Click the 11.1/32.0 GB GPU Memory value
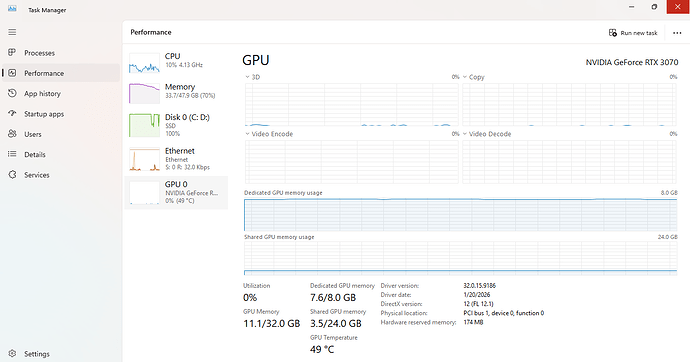 click(272, 324)
